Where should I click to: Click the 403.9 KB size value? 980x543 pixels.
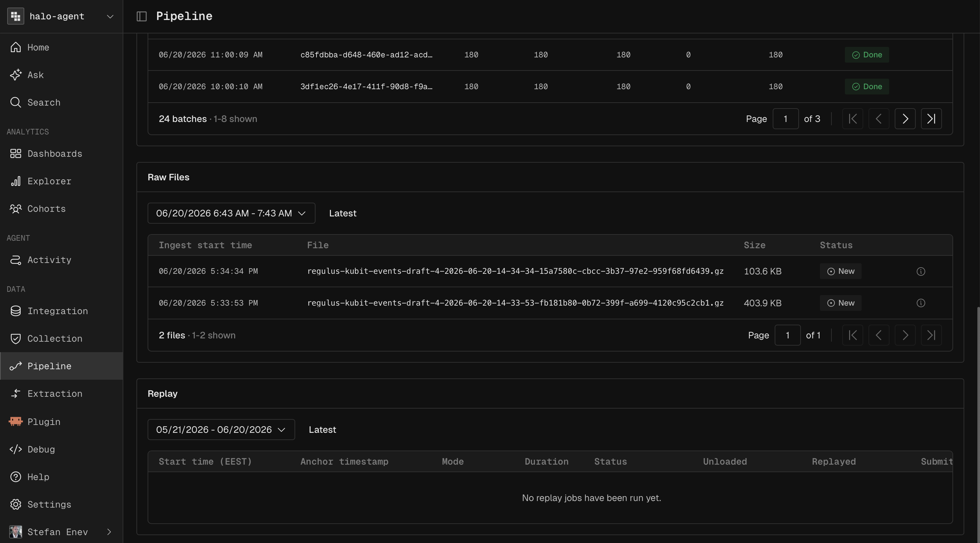763,303
